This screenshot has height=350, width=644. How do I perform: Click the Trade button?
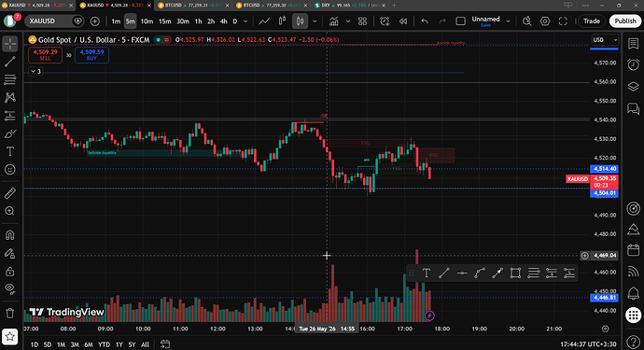click(592, 21)
